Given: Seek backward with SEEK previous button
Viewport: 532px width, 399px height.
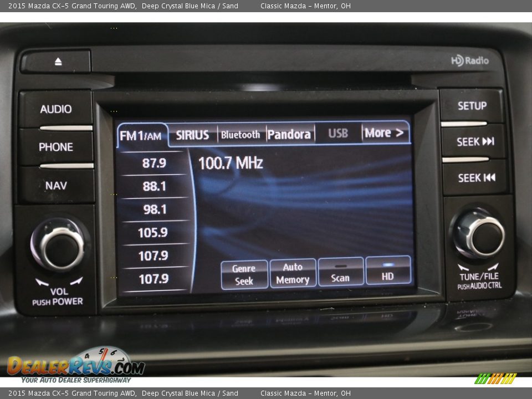Looking at the screenshot, I should [476, 178].
